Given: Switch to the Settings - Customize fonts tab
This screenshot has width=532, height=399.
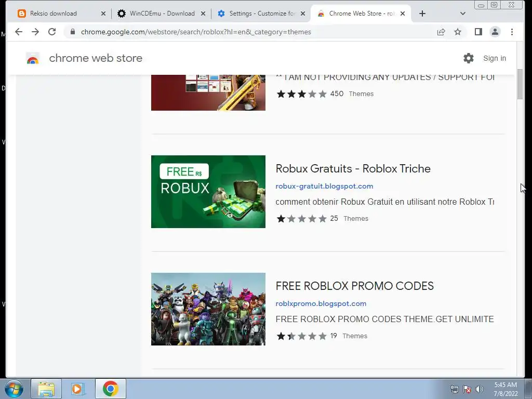Looking at the screenshot, I should (262, 14).
